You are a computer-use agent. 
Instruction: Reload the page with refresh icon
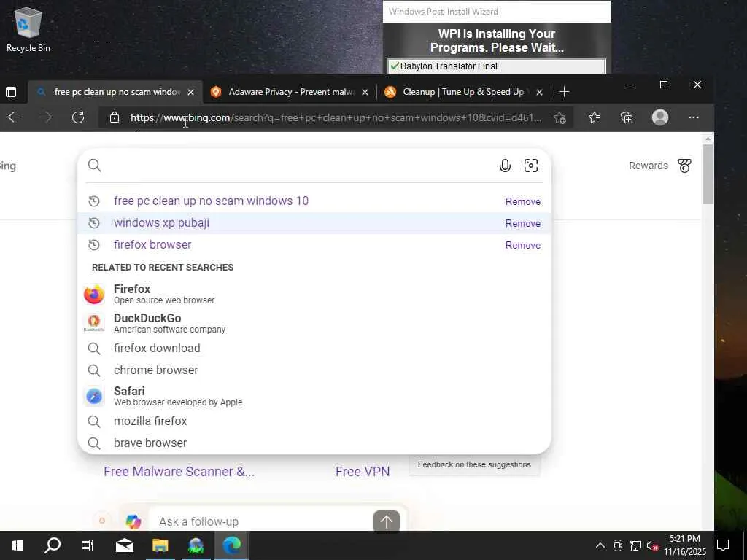pyautogui.click(x=77, y=117)
